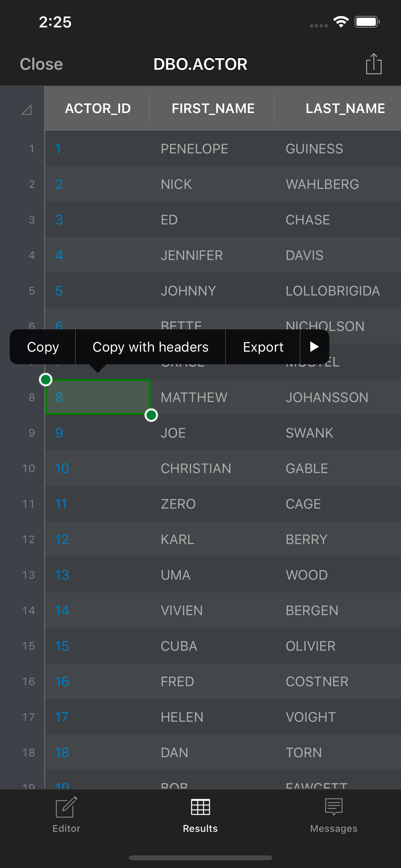Tap the share/export icon in header

click(x=373, y=64)
